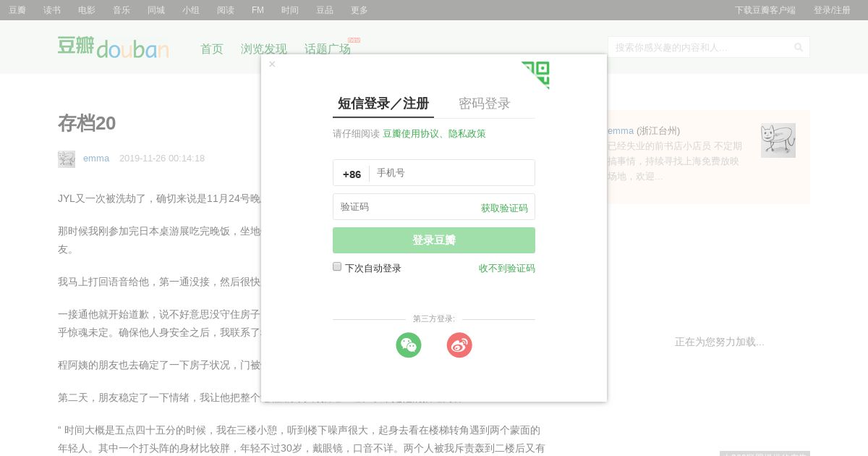Open the +86 country code selector
This screenshot has height=456, width=868.
pos(352,174)
